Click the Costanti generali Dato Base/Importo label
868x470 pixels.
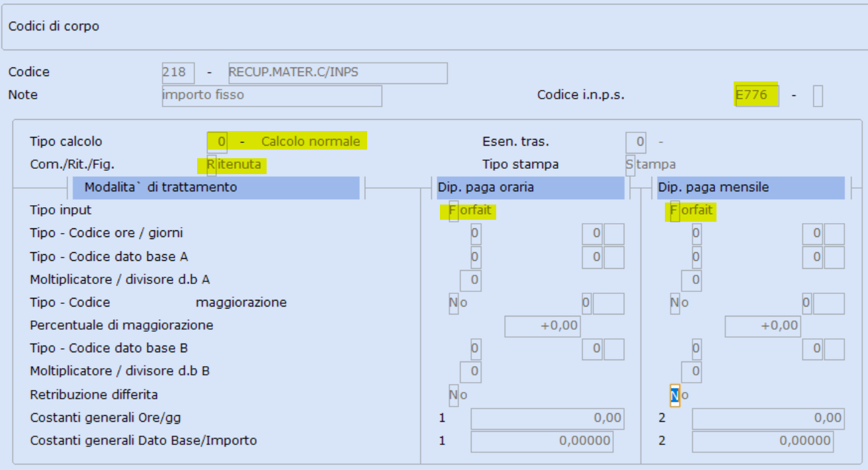[x=144, y=441]
